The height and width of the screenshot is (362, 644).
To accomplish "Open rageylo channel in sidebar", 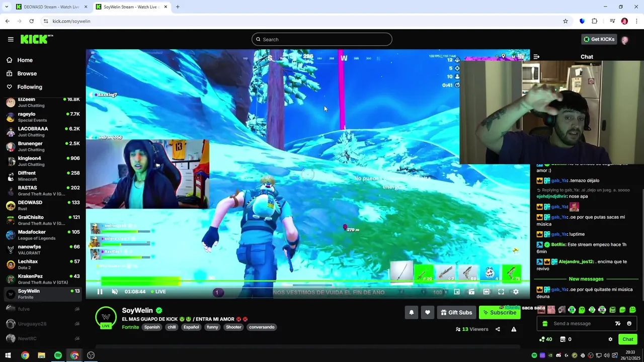I will click(43, 117).
